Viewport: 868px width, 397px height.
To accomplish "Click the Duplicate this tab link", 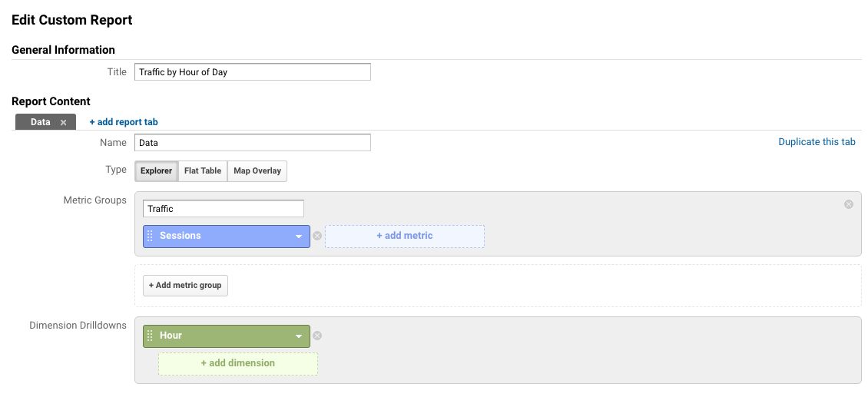I will click(x=817, y=142).
